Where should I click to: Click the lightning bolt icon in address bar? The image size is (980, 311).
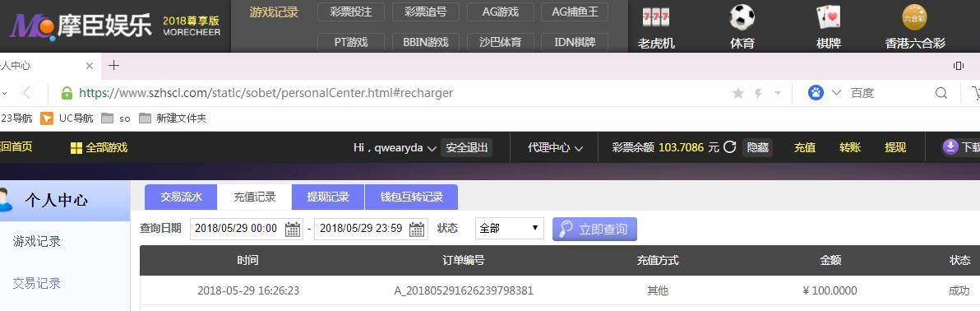point(758,93)
